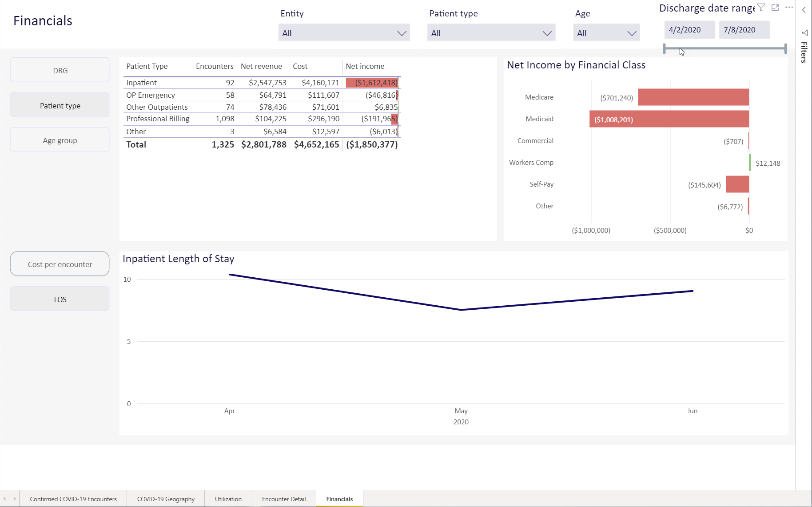The image size is (812, 507).
Task: Open the vertical Filters pane label
Action: 804,52
